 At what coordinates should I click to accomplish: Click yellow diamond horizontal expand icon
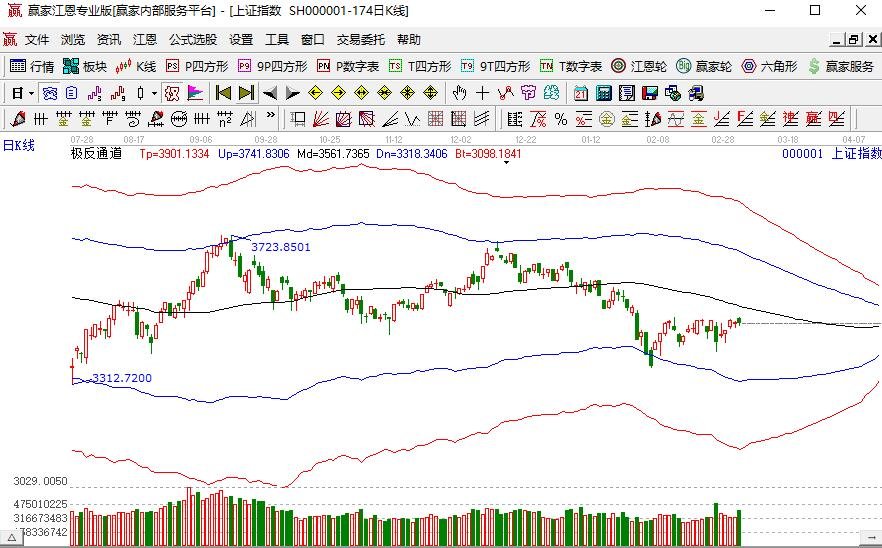362,93
